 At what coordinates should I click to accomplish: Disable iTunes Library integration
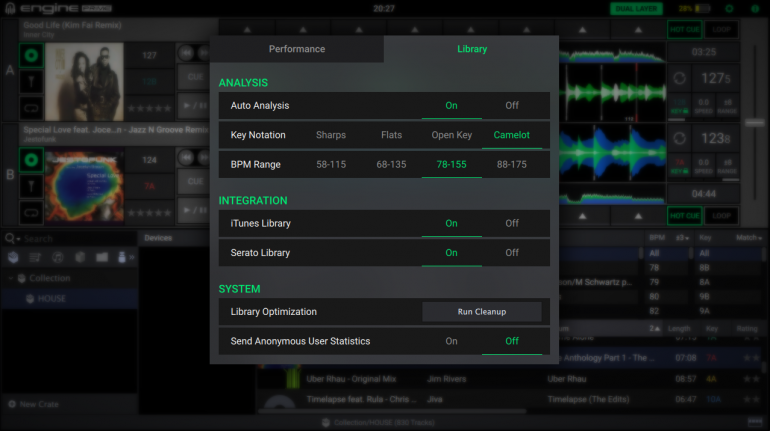[511, 223]
